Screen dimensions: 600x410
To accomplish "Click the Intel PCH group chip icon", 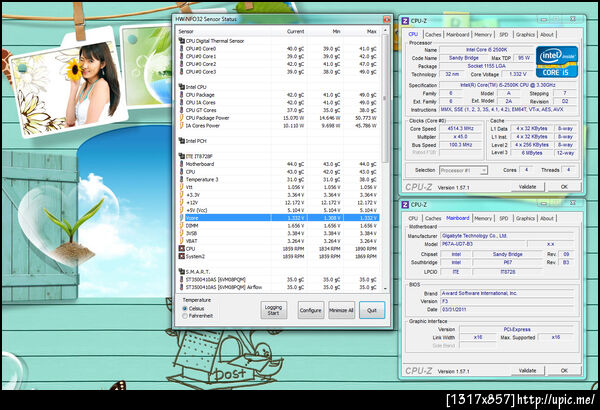I will pyautogui.click(x=182, y=141).
